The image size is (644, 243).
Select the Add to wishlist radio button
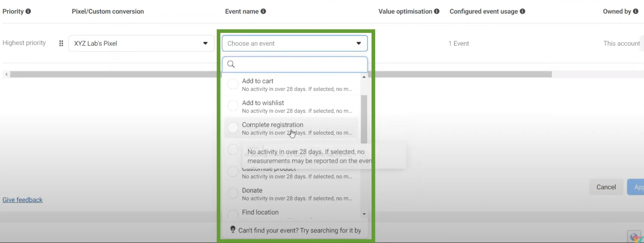pyautogui.click(x=233, y=106)
